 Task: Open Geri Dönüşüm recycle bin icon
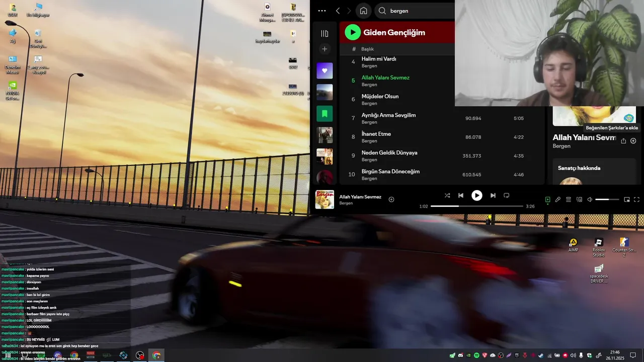(38, 39)
